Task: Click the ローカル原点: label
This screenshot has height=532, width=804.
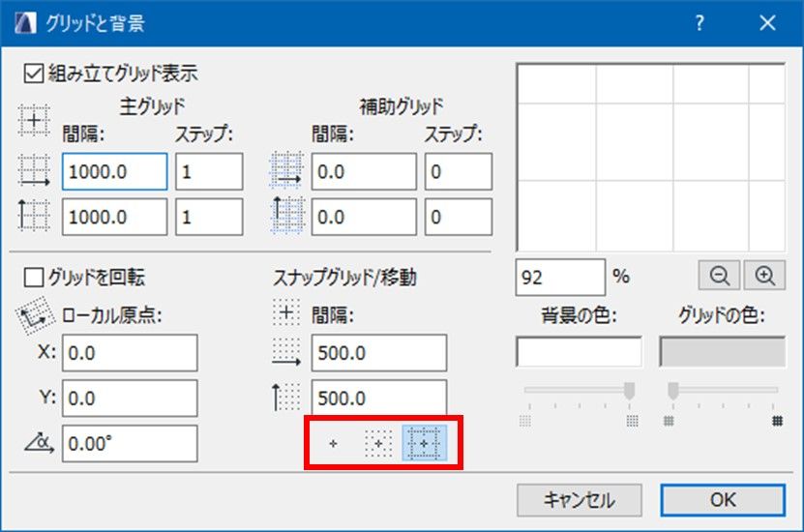Action: [112, 315]
